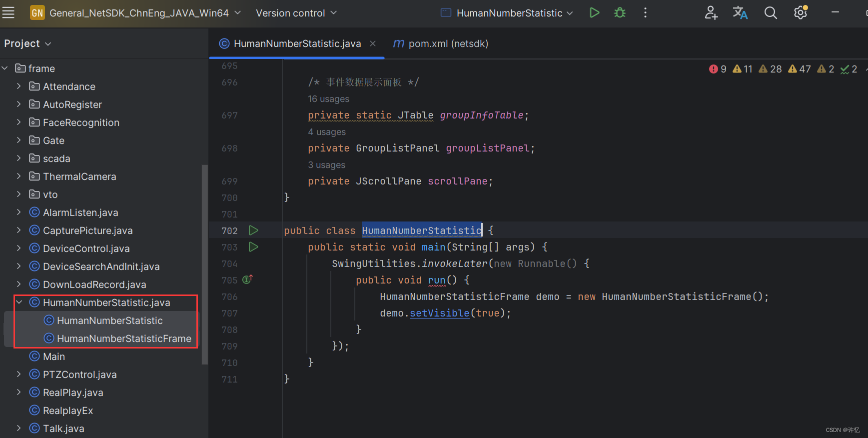Image resolution: width=868 pixels, height=438 pixels.
Task: Select DeviceControl.java in project tree
Action: (86, 248)
